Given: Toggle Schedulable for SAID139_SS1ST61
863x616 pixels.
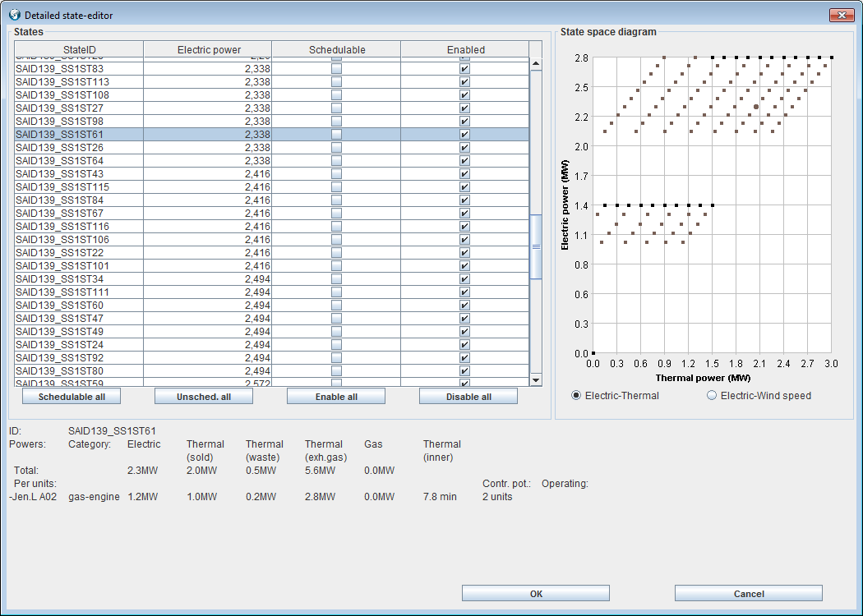Looking at the screenshot, I should click(336, 134).
